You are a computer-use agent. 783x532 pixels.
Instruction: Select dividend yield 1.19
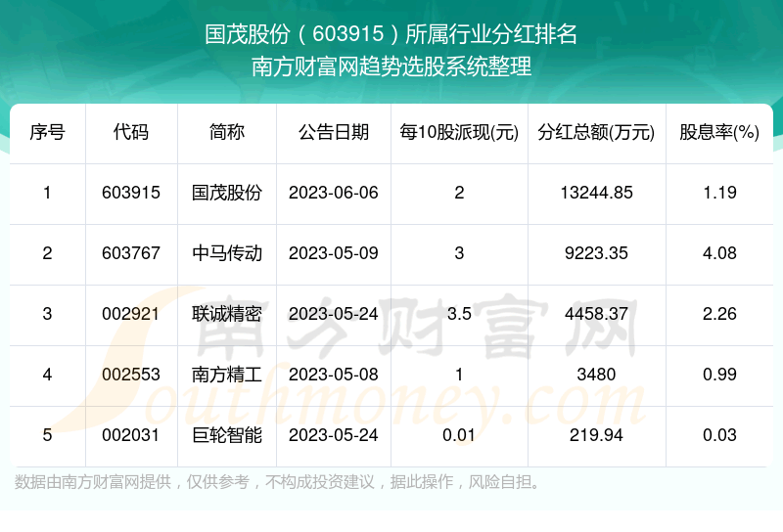coord(719,193)
